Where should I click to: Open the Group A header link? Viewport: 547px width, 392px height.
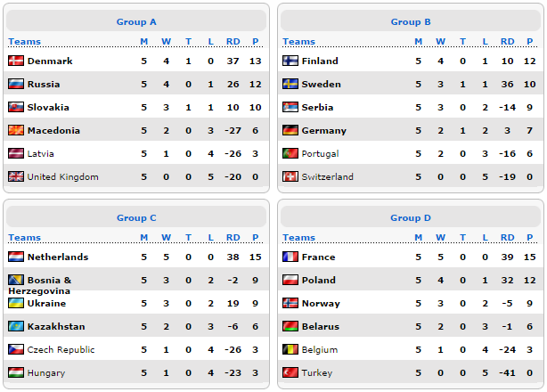pos(136,21)
